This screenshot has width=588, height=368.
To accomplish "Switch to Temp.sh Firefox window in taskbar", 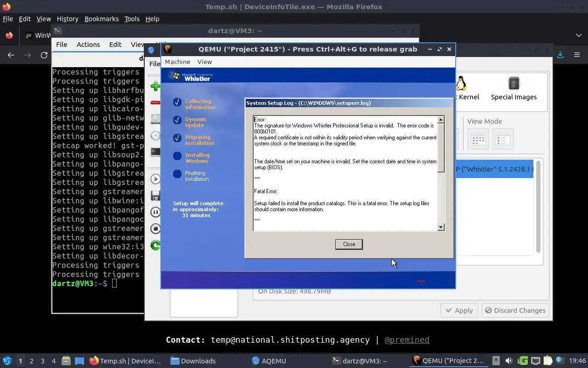I will [x=125, y=361].
